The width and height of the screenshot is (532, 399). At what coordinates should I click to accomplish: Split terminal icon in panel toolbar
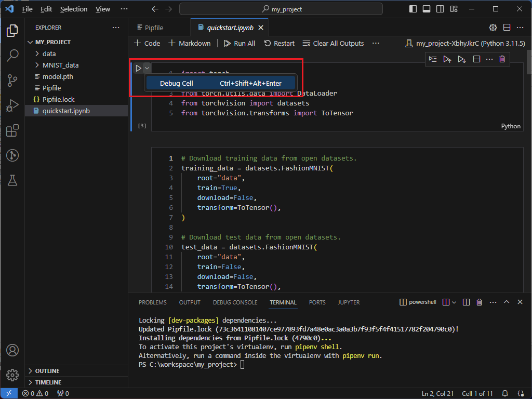click(x=466, y=302)
